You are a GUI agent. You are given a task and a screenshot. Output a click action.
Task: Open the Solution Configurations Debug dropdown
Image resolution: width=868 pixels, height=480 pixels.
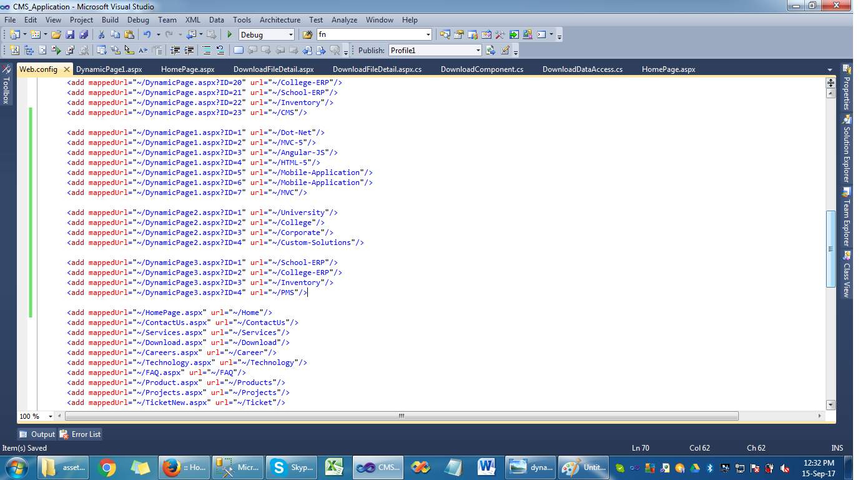click(290, 35)
